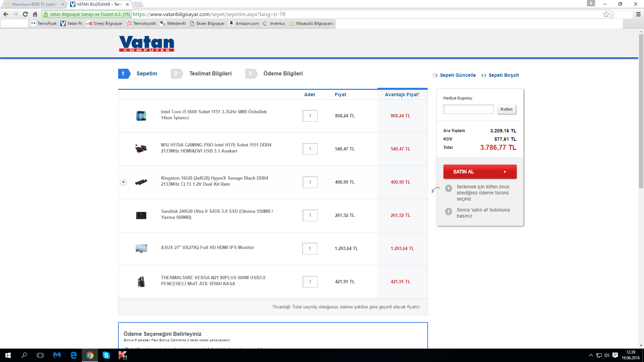This screenshot has width=644, height=362.
Task: Open Chrome menu hamburger icon
Action: tap(638, 14)
